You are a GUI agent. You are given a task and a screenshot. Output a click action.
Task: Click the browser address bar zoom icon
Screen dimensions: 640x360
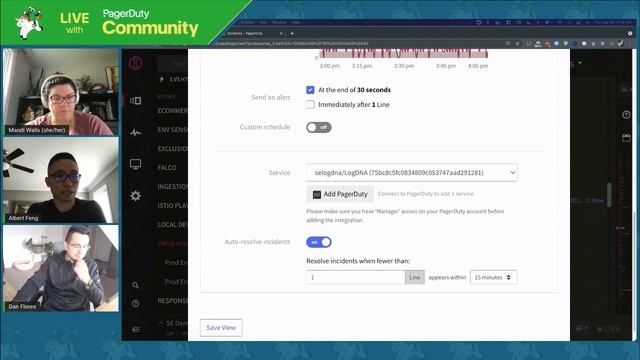[x=508, y=43]
